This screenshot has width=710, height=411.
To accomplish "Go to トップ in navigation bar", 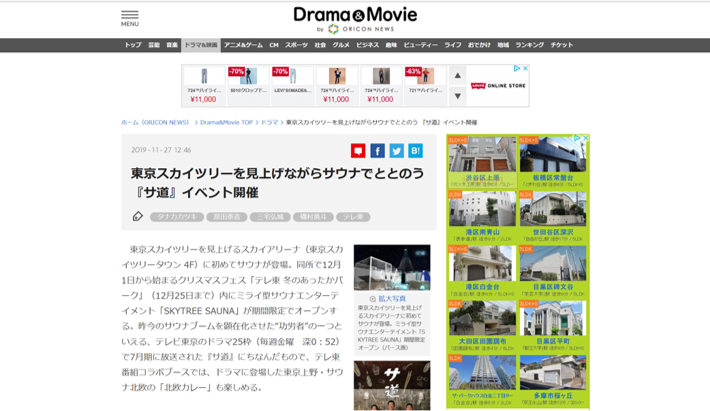I will click(133, 45).
